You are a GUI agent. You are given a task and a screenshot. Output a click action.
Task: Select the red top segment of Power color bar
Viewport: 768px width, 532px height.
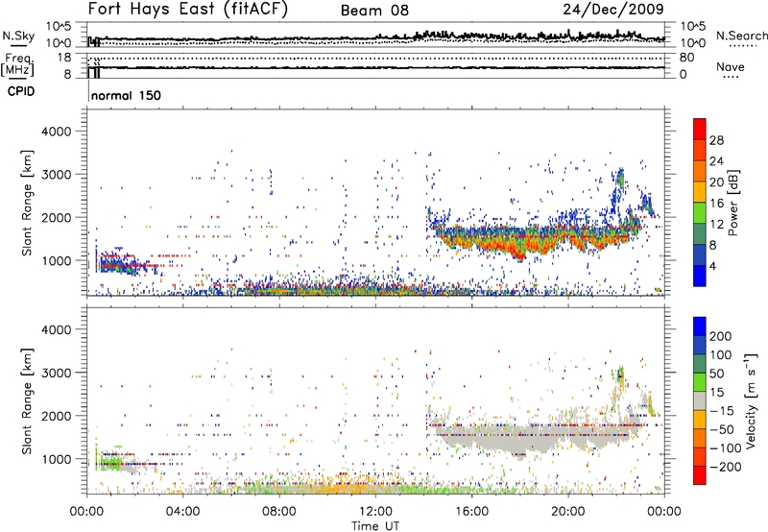(700, 130)
